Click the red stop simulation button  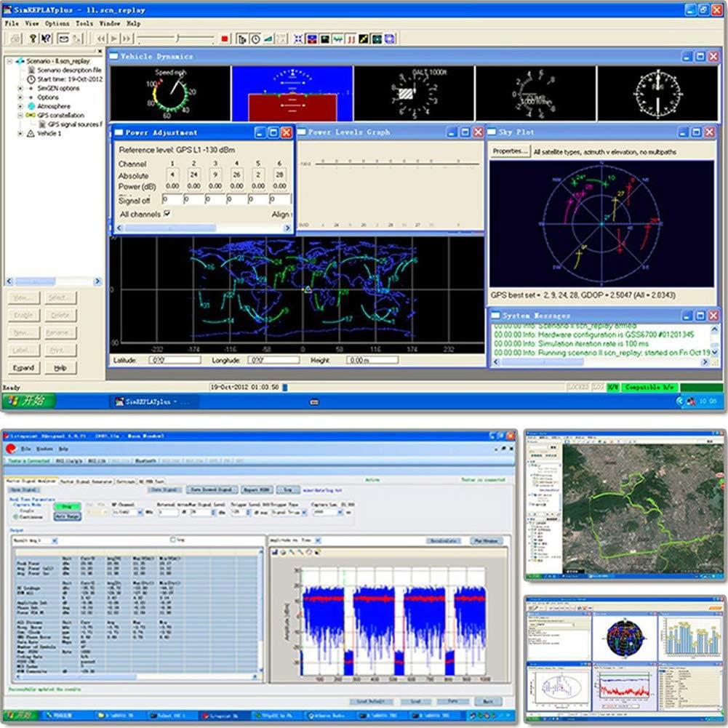point(225,39)
